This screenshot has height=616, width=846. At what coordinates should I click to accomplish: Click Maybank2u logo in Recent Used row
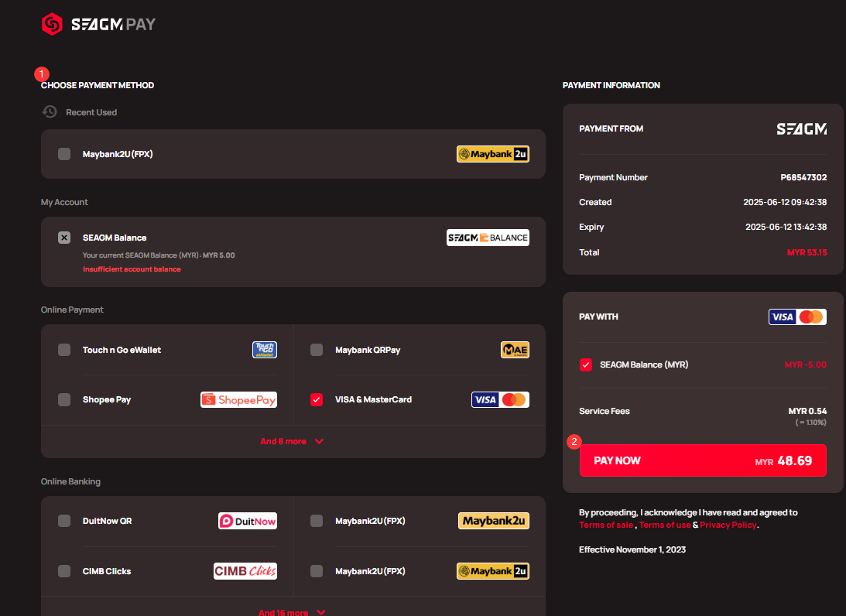(492, 154)
